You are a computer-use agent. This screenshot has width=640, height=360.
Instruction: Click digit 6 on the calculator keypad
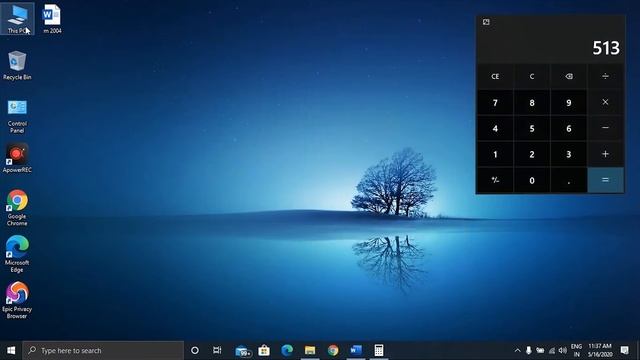click(569, 128)
